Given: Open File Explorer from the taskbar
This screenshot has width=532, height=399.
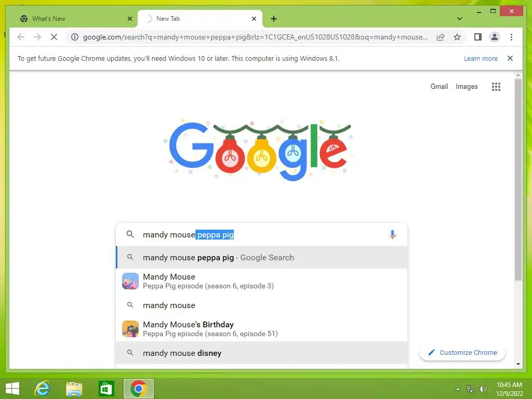Looking at the screenshot, I should click(74, 389).
